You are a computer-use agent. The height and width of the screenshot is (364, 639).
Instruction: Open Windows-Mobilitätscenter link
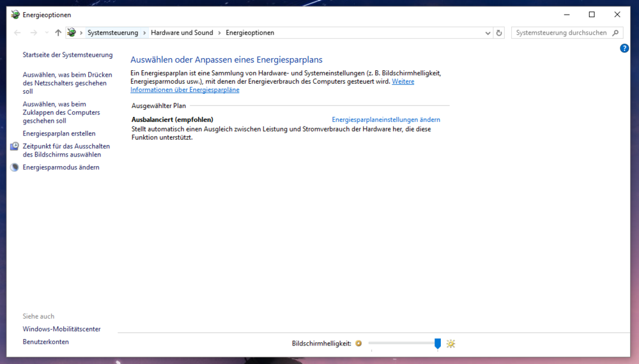coord(61,329)
